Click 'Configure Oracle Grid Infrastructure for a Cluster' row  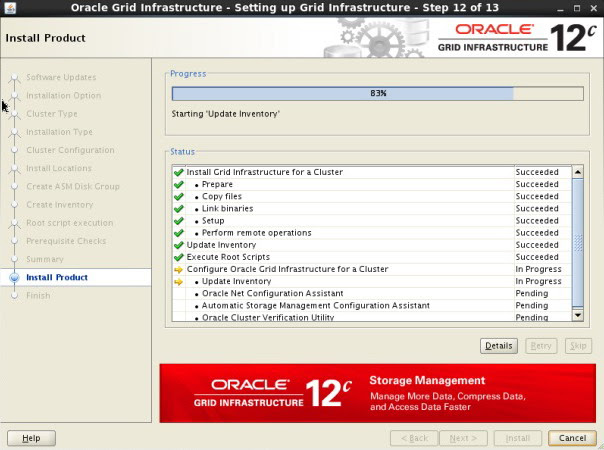click(x=372, y=269)
